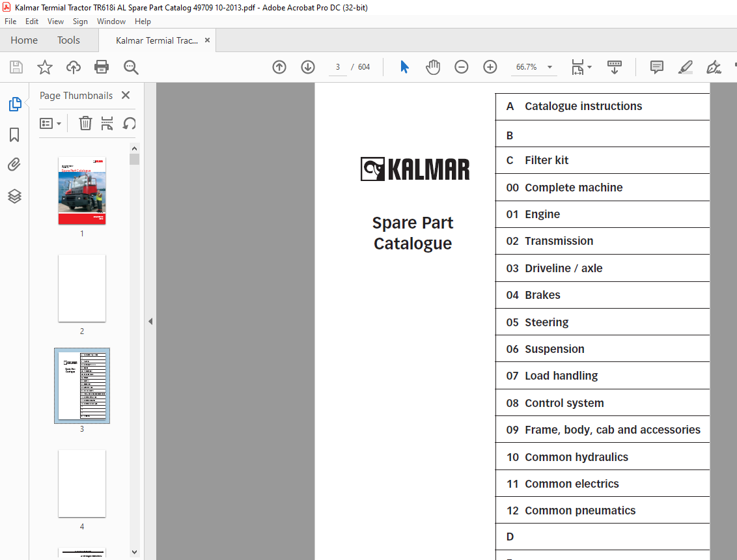This screenshot has height=560, width=737.
Task: Switch to the Tools tab
Action: pyautogui.click(x=68, y=40)
